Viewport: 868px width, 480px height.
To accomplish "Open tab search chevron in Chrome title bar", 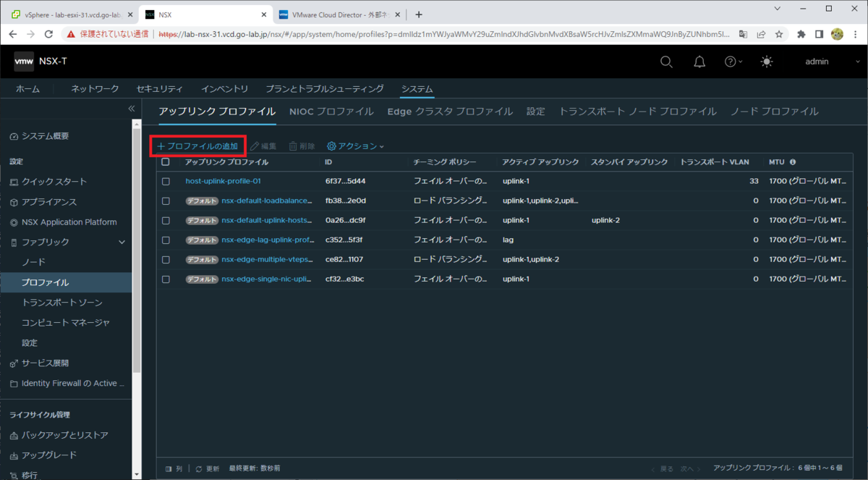I will 777,9.
